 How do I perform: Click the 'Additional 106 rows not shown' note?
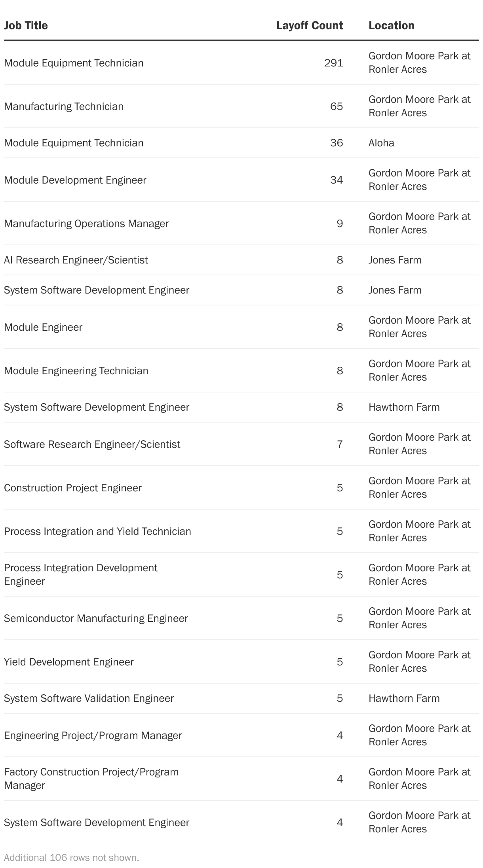[x=71, y=857]
